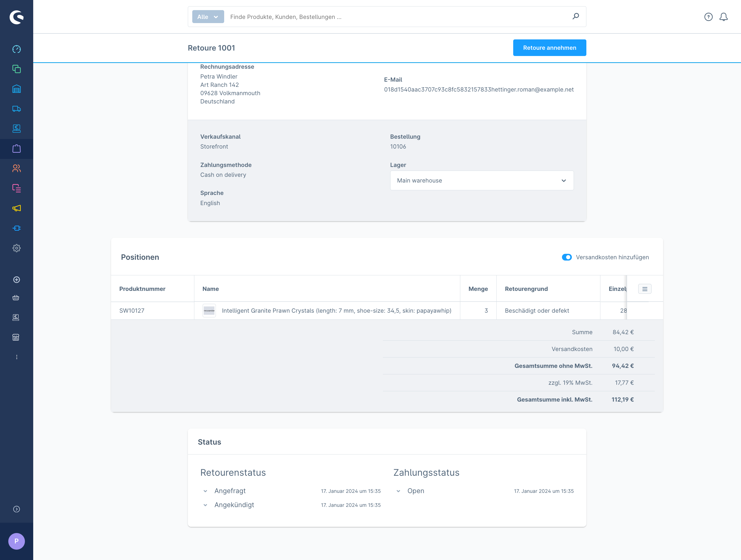The width and height of the screenshot is (741, 560).
Task: Open the help question mark icon
Action: 708,17
